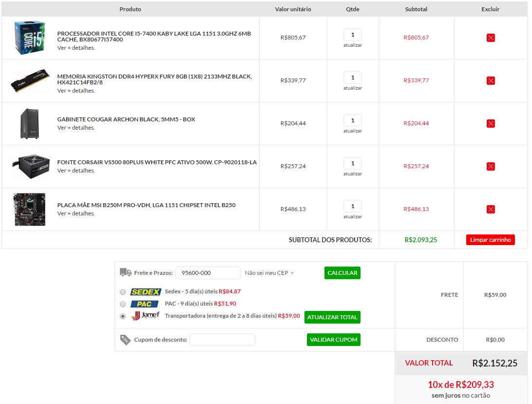
Task: Click the Sedex carrier logo
Action: 146,292
